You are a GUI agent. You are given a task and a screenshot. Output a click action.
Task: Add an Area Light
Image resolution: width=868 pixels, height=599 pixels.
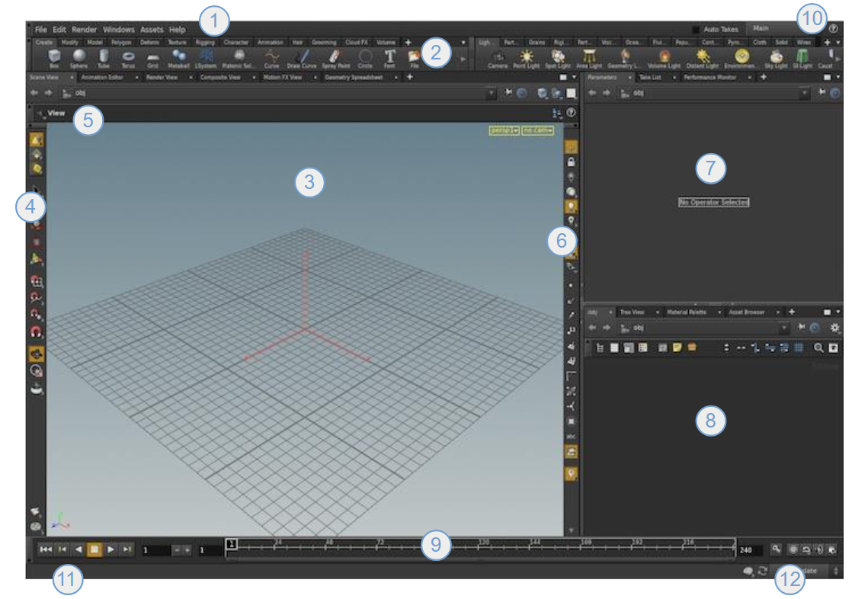coord(589,58)
